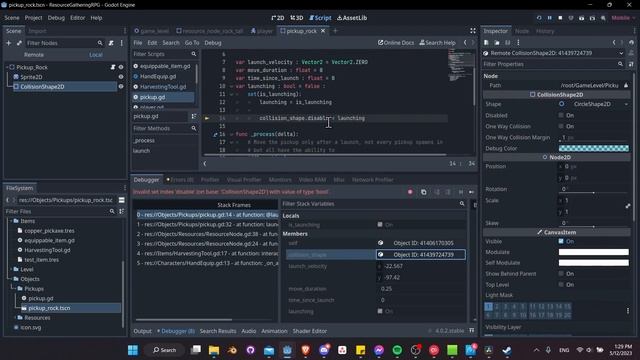The height and width of the screenshot is (360, 640).
Task: Open the Mobile renderer dropdown
Action: coord(623,18)
